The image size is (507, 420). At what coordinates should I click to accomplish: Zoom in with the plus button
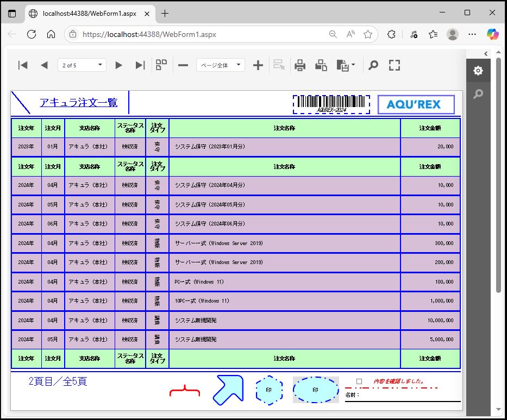tap(258, 65)
